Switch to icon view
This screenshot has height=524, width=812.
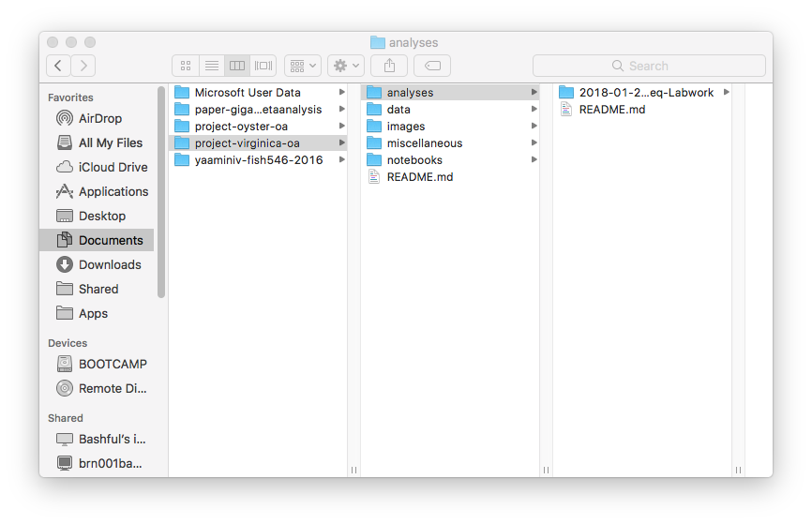coord(186,66)
